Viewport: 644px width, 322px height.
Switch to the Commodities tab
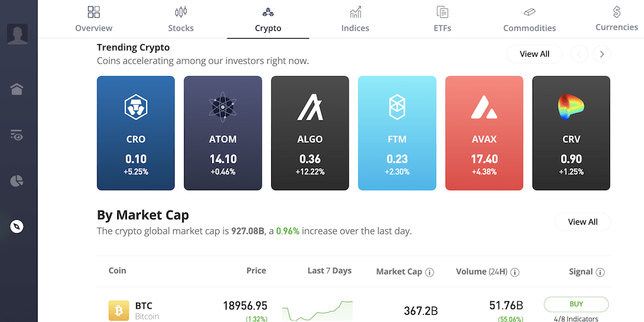[529, 19]
